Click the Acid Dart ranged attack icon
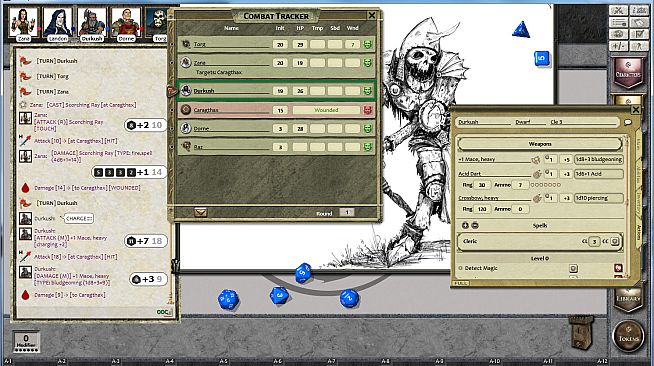The width and height of the screenshot is (654, 366). (537, 174)
